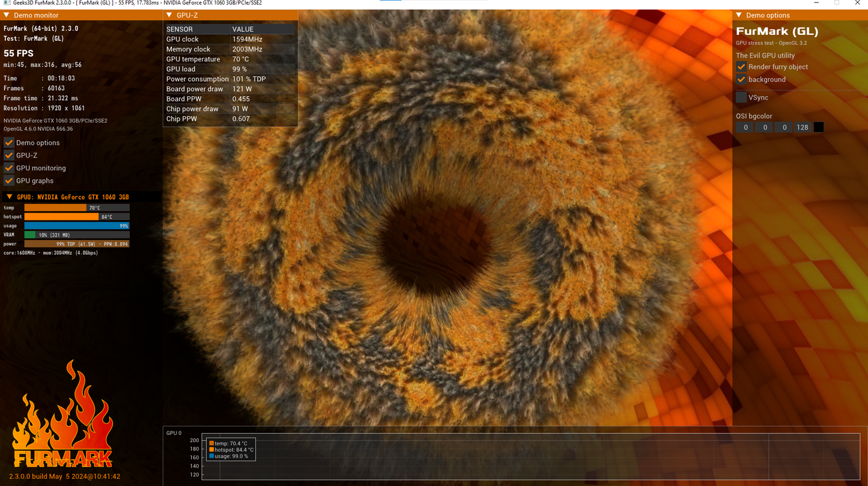Click the SENSOR column header in GPU-Z
868x486 pixels.
click(180, 29)
